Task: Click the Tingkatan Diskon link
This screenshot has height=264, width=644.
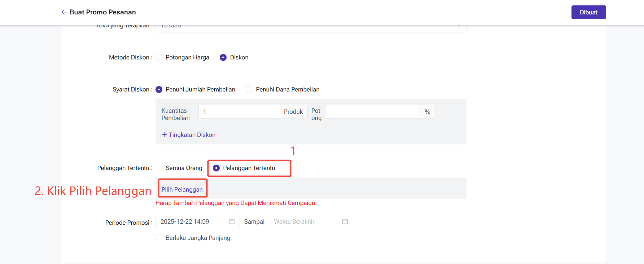Action: pos(192,135)
